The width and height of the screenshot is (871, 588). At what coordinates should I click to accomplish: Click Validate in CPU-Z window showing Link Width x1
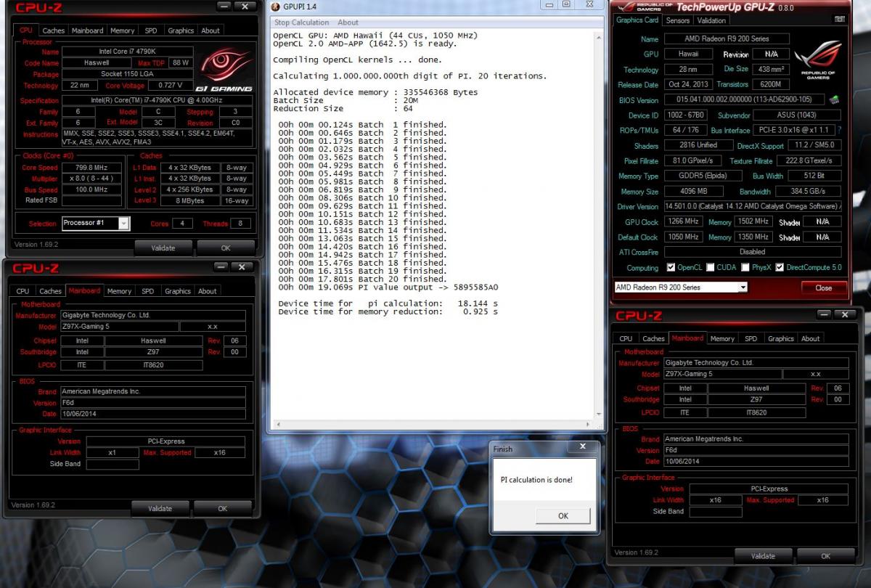pyautogui.click(x=160, y=508)
